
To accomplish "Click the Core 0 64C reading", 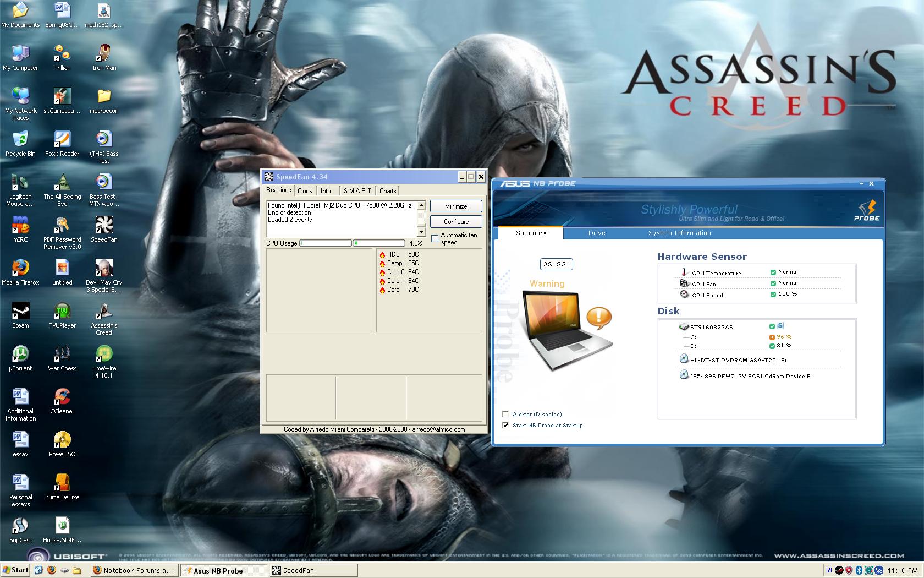I will (399, 272).
